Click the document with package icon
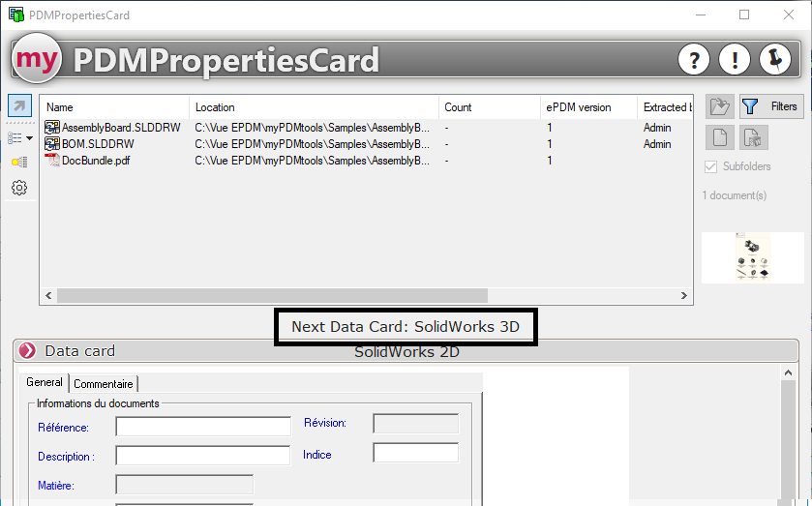The height and width of the screenshot is (506, 812). click(x=754, y=137)
